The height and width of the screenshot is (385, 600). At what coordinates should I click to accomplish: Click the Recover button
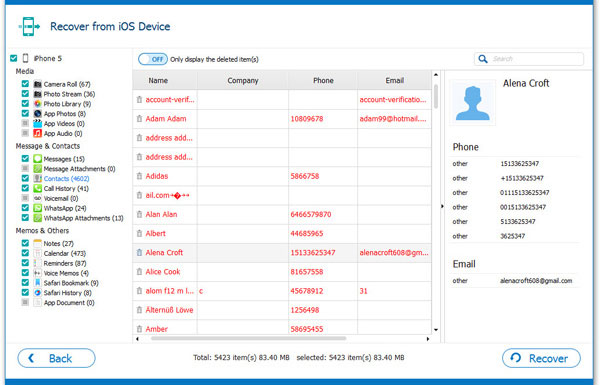pyautogui.click(x=541, y=358)
